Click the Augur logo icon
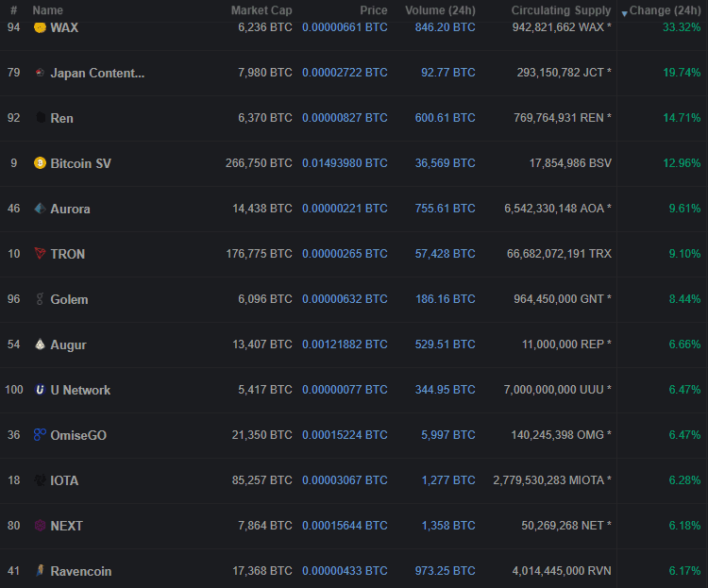The image size is (708, 588). pyautogui.click(x=40, y=344)
